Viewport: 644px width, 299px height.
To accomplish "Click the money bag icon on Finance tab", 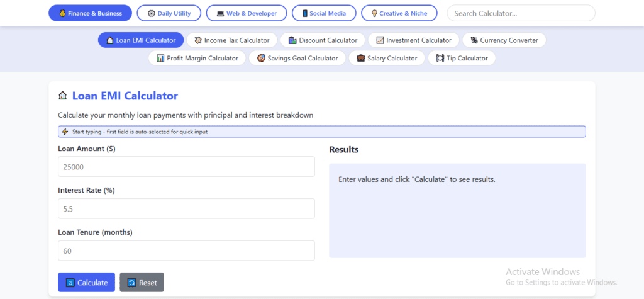I will tap(62, 14).
